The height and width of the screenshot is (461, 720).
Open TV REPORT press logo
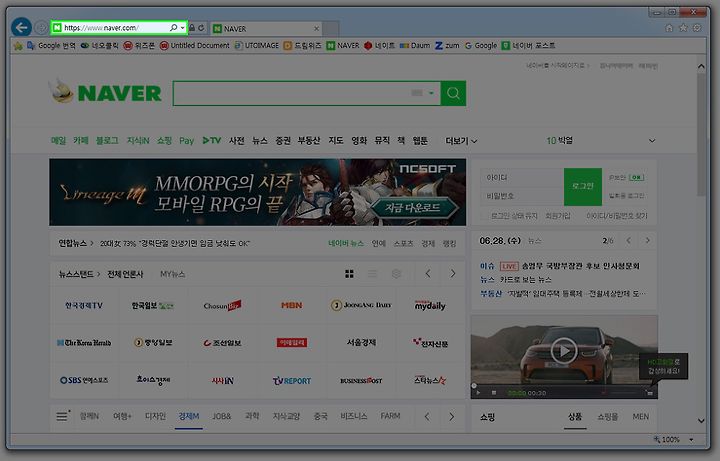292,381
